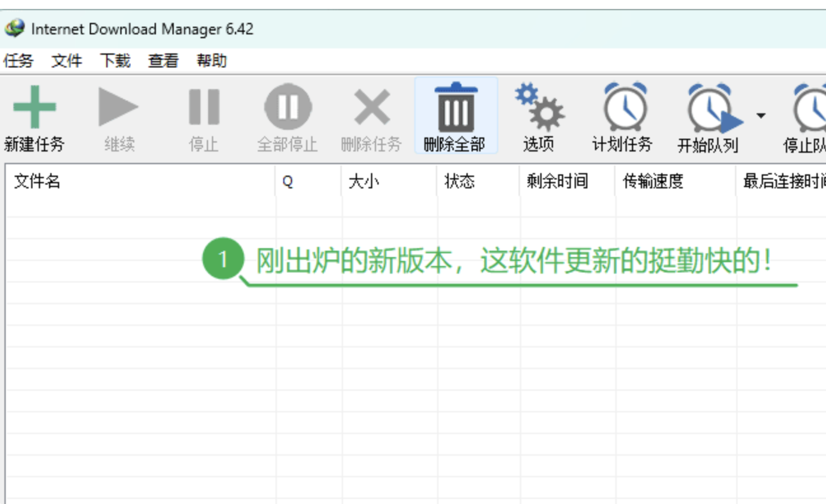The width and height of the screenshot is (826, 504).
Task: Click the 继续 (resume) toolbar icon
Action: (118, 108)
